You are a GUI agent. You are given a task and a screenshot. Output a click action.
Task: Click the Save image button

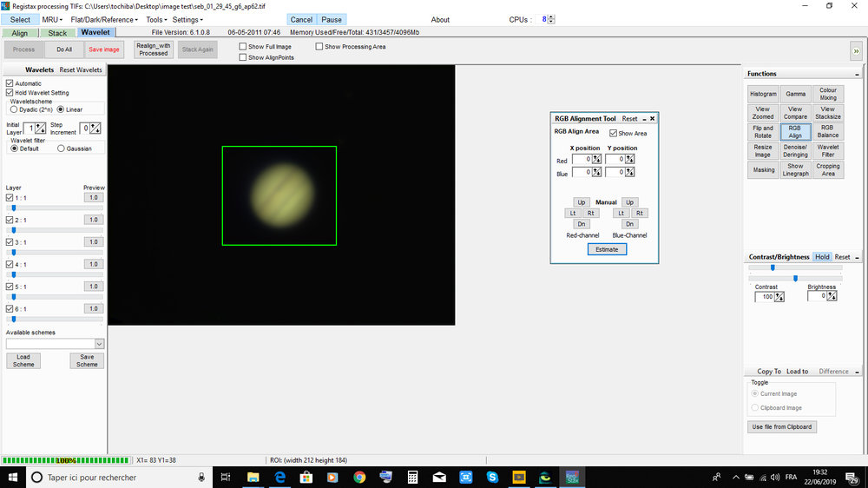click(104, 49)
